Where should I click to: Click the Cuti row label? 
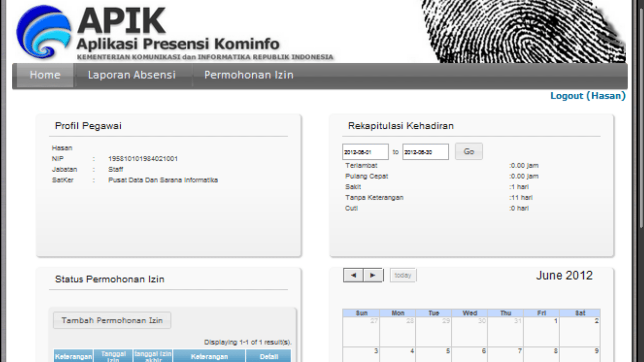(x=351, y=208)
